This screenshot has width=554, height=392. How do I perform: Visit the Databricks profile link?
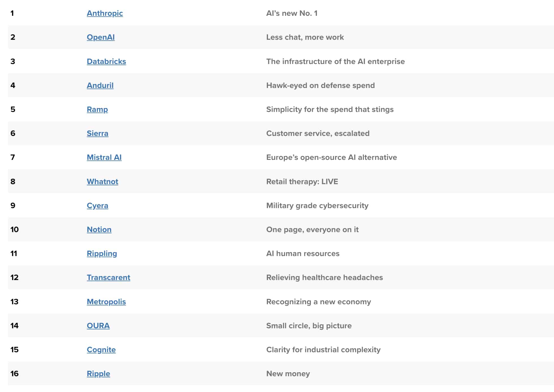[x=106, y=61]
